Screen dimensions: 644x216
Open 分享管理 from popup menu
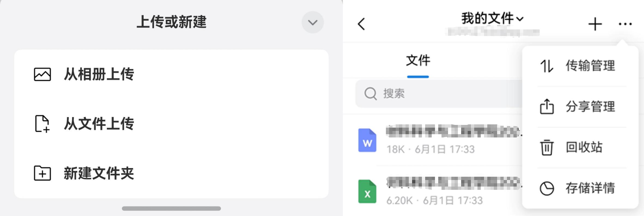pos(580,107)
